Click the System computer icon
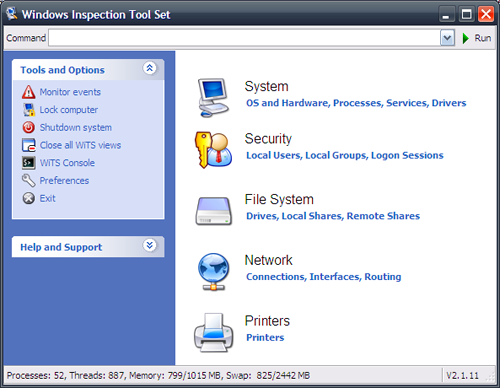Image resolution: width=500 pixels, height=388 pixels. (x=213, y=98)
